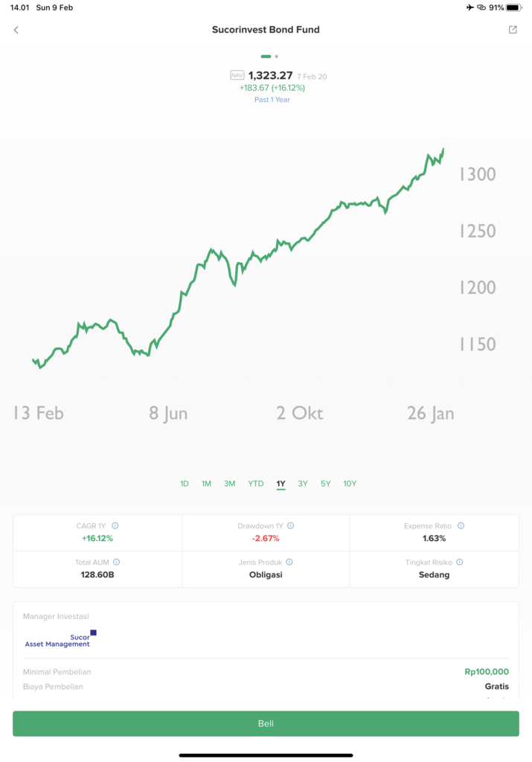Tap the back arrow icon
The height and width of the screenshot is (762, 532).
pyautogui.click(x=16, y=30)
